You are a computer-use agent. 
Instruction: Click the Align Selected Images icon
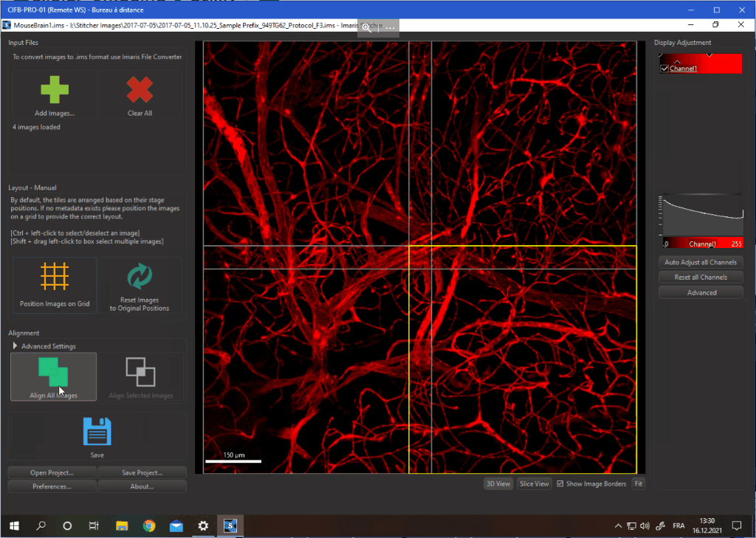point(140,371)
